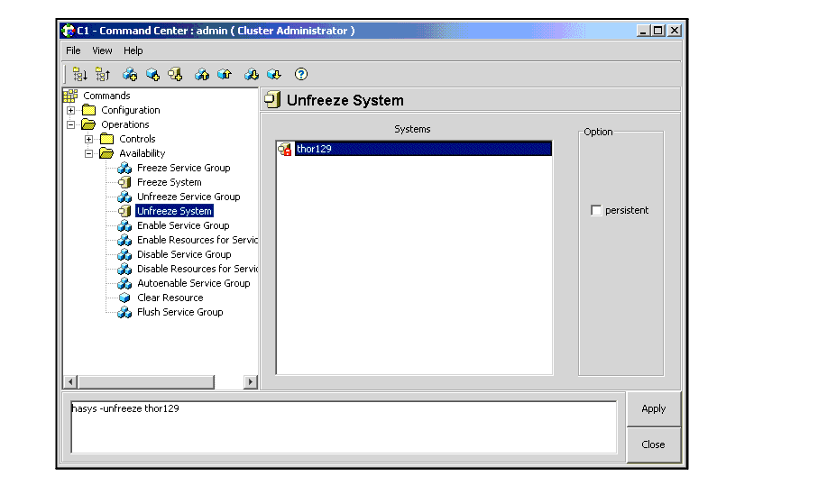Collapse the Availability tree folder
The image size is (827, 504).
[89, 154]
